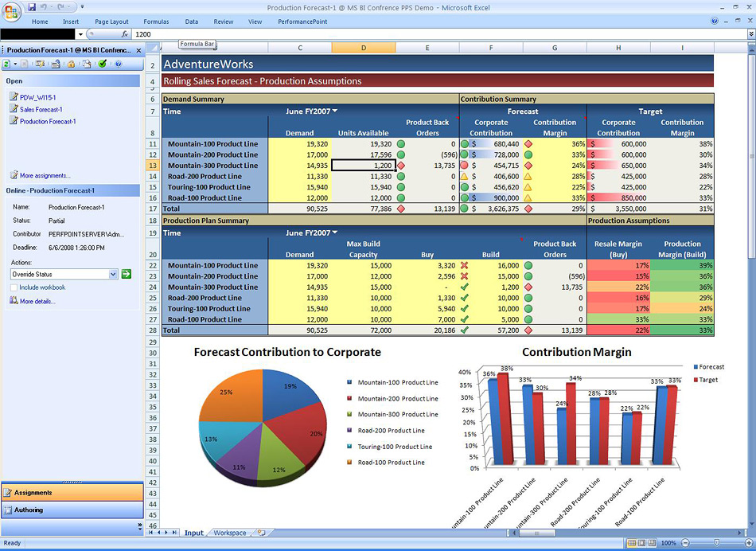Click the green arrow to apply action

click(x=127, y=274)
